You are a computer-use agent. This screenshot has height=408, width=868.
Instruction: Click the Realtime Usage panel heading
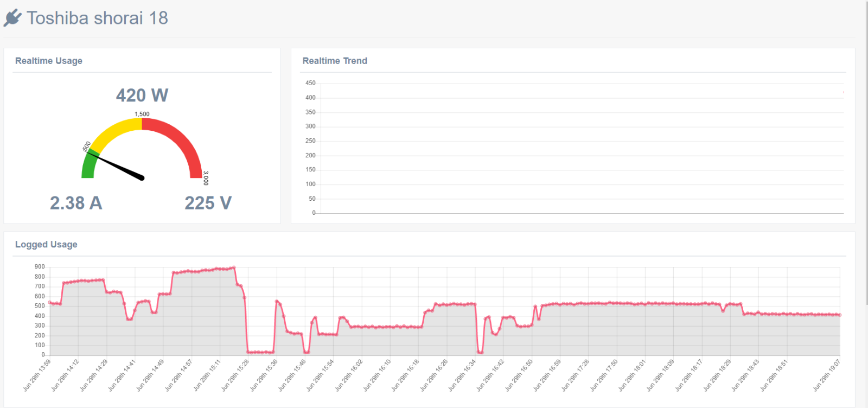point(49,61)
